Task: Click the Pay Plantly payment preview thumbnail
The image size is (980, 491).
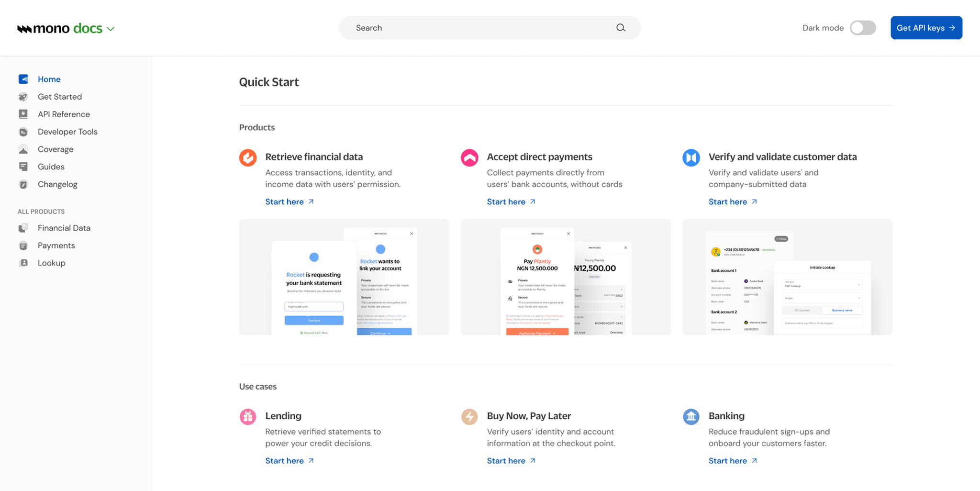Action: point(566,278)
